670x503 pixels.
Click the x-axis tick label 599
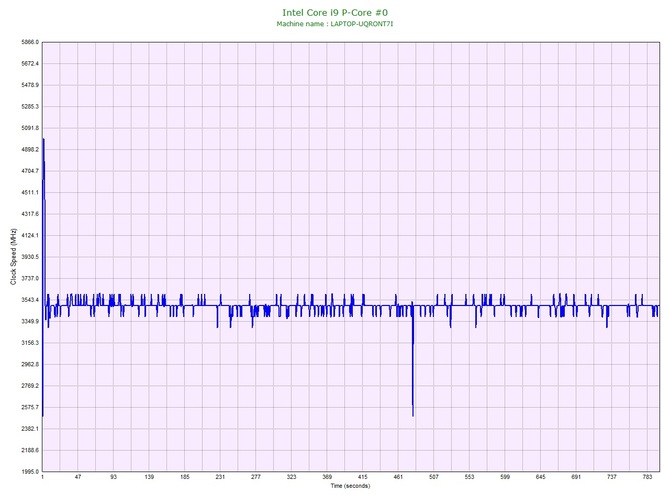click(x=505, y=477)
